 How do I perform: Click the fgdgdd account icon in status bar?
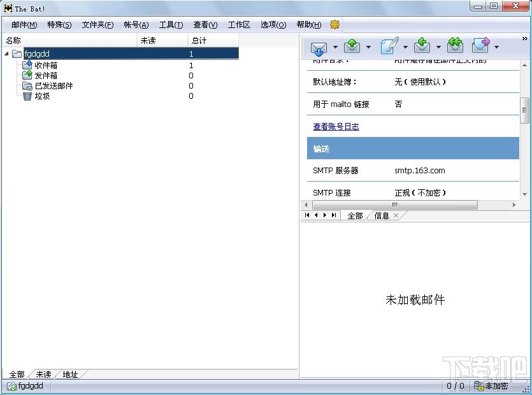click(11, 387)
